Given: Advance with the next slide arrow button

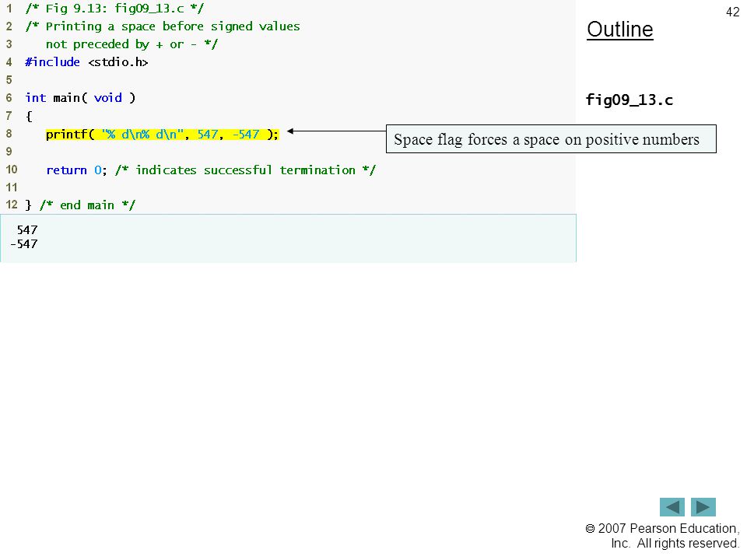Looking at the screenshot, I should coord(703,506).
